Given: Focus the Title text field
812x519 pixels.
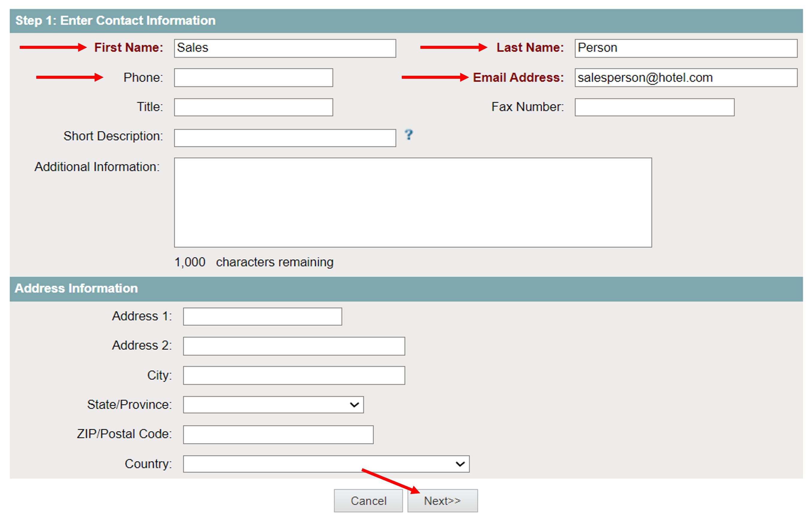Looking at the screenshot, I should (x=253, y=107).
